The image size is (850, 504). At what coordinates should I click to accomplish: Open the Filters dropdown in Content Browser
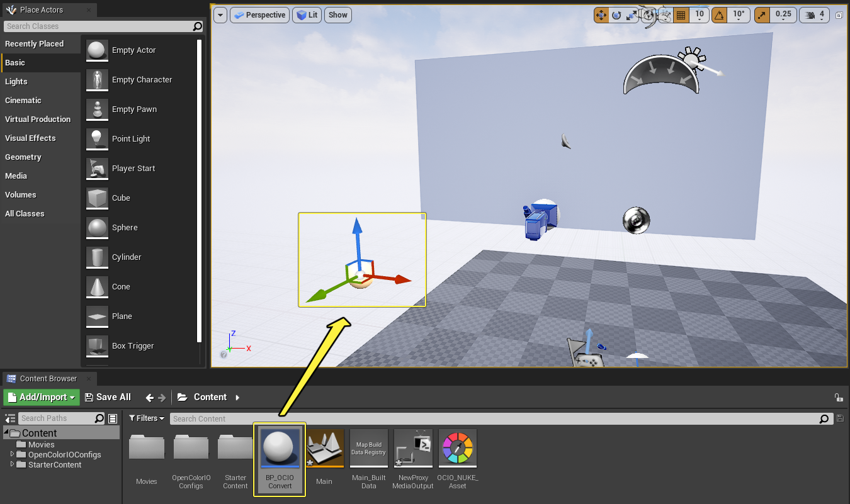coord(147,418)
